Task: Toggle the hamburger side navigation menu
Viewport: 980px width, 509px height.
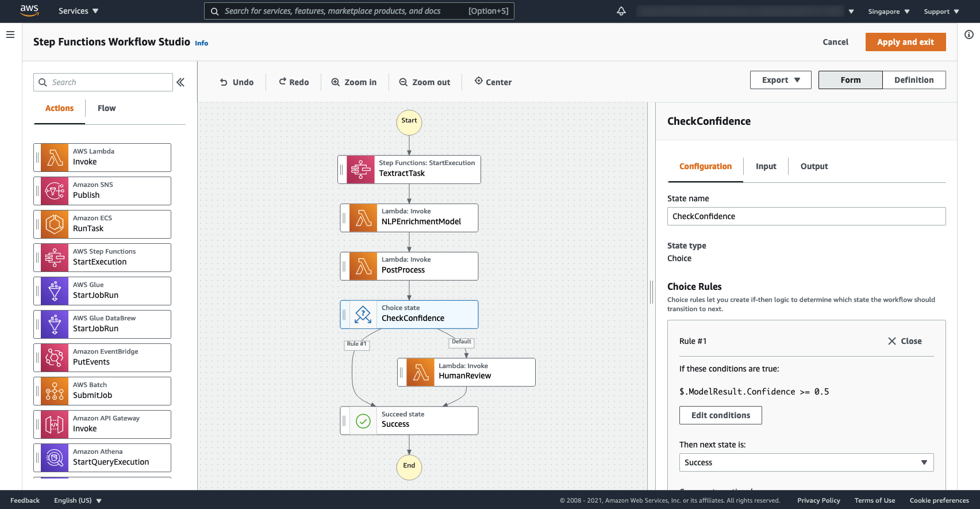Action: [10, 35]
